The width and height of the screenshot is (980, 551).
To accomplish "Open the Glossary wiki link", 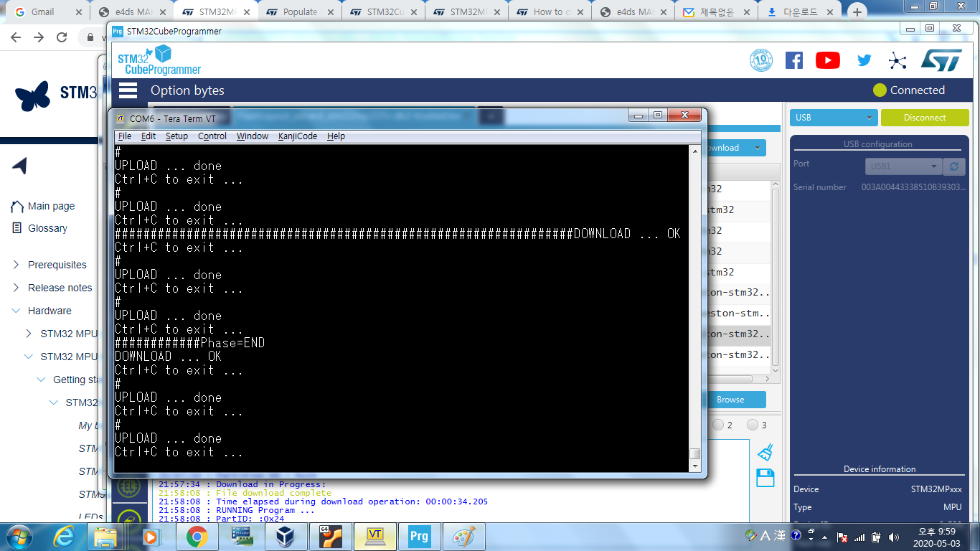I will click(x=47, y=228).
